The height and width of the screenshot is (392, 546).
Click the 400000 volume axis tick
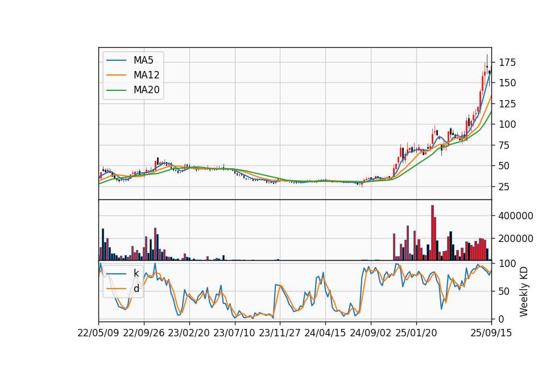click(x=516, y=216)
